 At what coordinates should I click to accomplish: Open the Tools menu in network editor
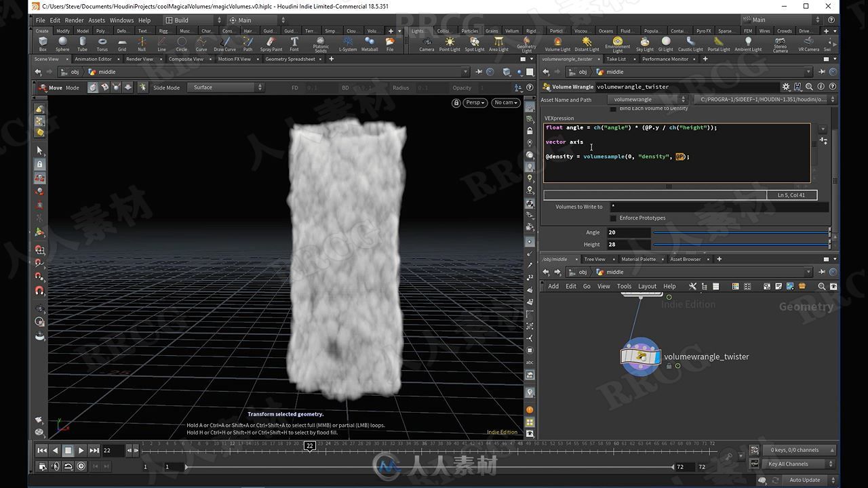pos(624,286)
